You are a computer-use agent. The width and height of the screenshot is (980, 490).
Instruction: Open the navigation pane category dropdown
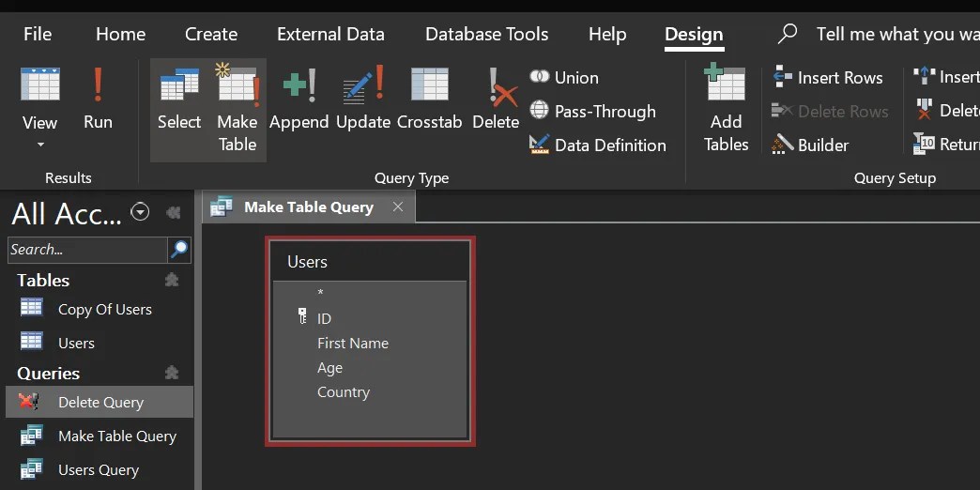point(139,212)
